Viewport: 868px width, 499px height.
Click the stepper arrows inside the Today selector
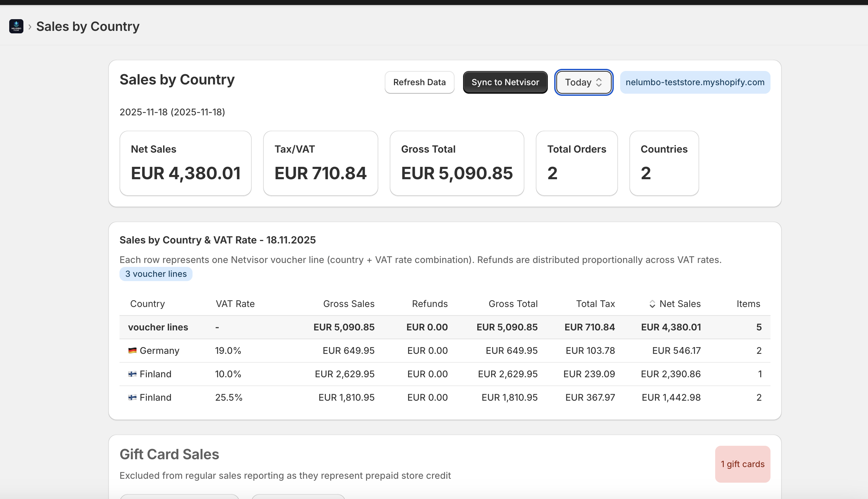(x=599, y=82)
